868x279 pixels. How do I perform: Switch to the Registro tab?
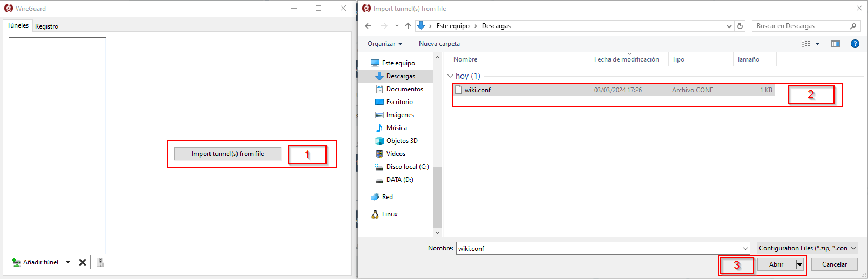pyautogui.click(x=46, y=26)
